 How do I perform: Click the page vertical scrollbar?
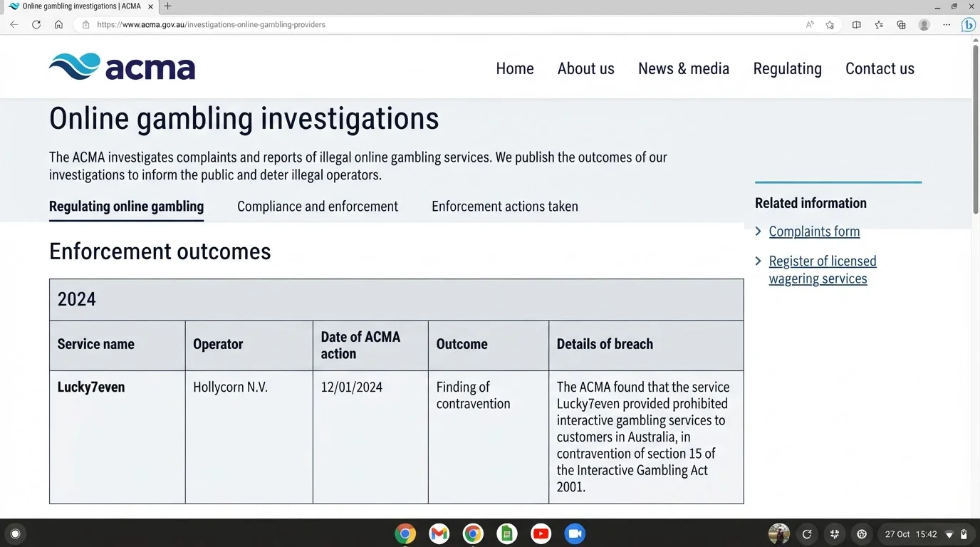[976, 128]
